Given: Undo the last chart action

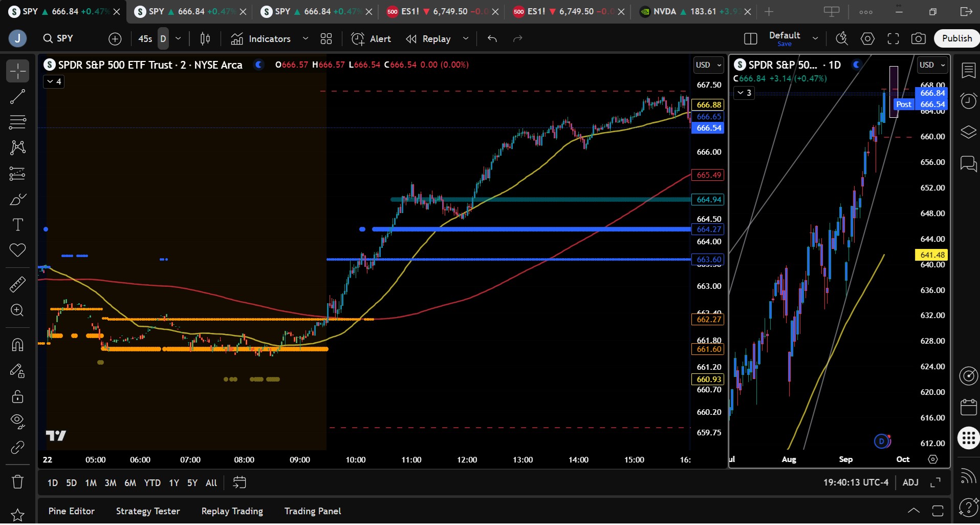Looking at the screenshot, I should point(492,38).
